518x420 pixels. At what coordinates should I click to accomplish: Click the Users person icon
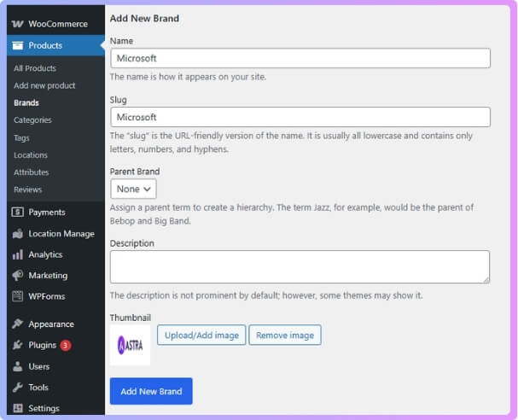(18, 366)
